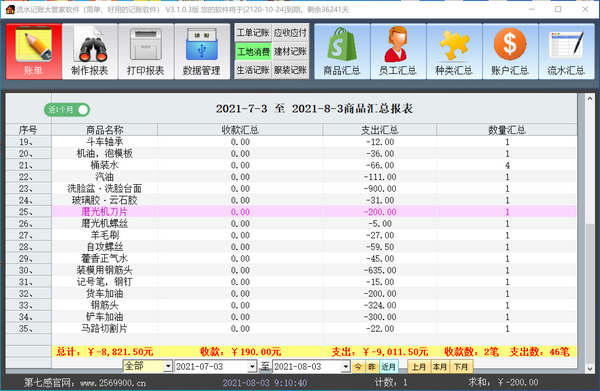Image resolution: width=600 pixels, height=391 pixels.
Task: Click the 支出 ￥-9,011.50元 summary
Action: pos(380,352)
